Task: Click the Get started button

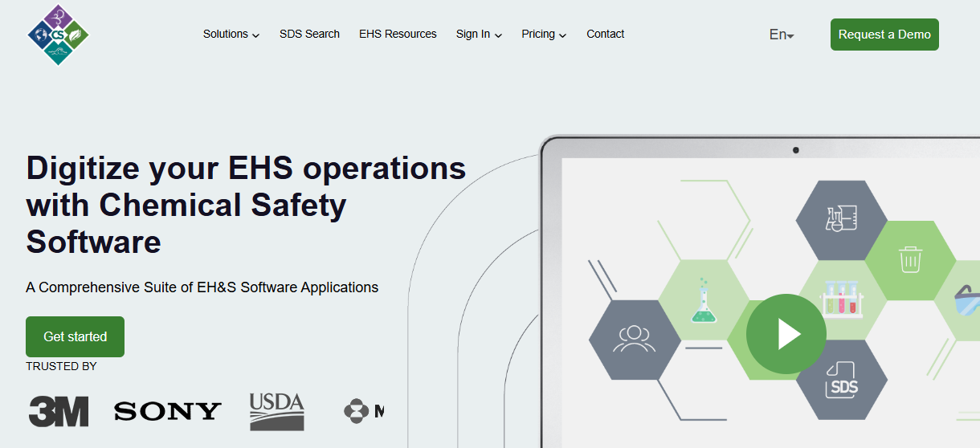Action: tap(75, 336)
